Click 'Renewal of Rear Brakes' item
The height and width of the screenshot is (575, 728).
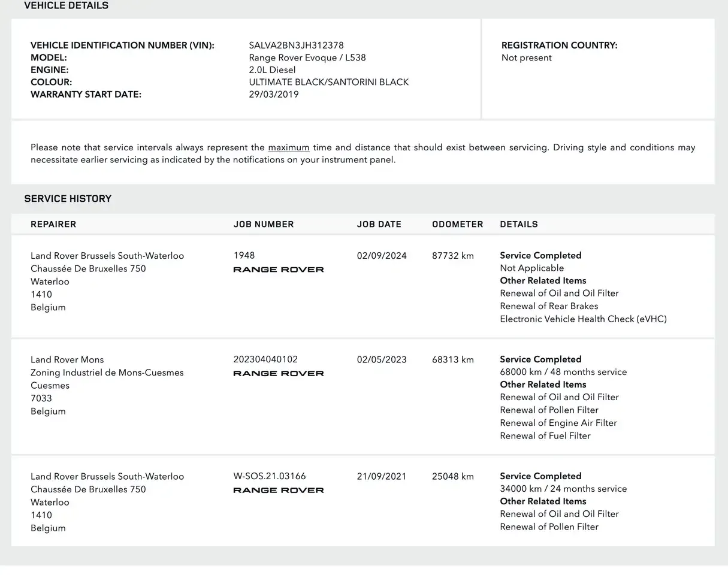point(549,306)
